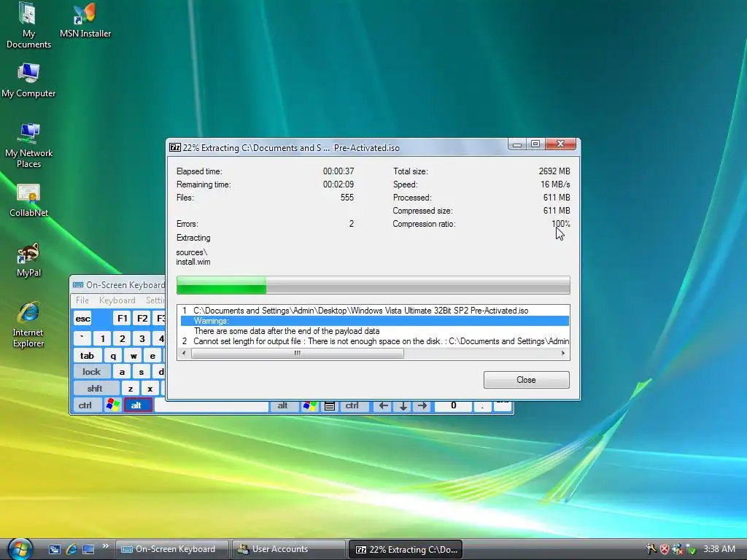This screenshot has width=747, height=560.
Task: Click esc key on On-Screen Keyboard
Action: pos(82,319)
